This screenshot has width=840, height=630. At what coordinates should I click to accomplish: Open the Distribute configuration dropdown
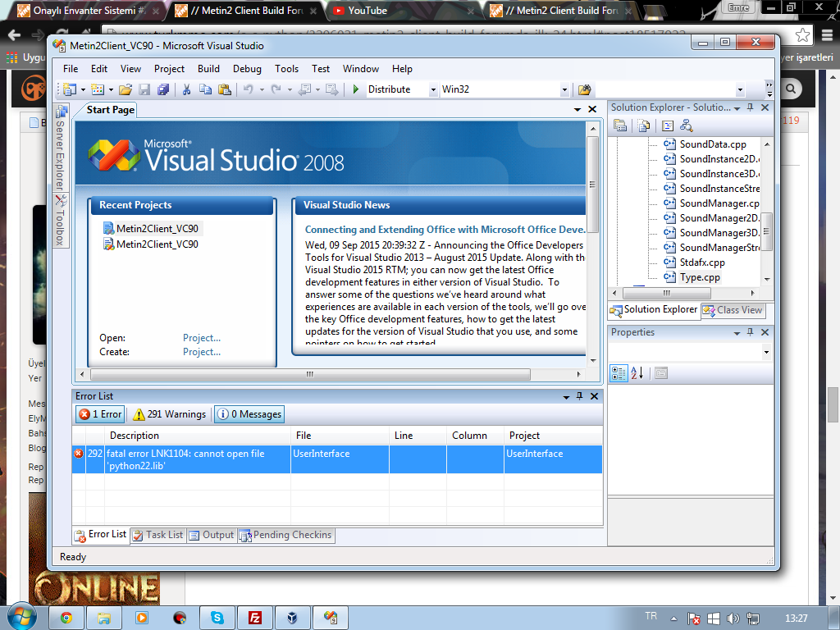point(433,90)
